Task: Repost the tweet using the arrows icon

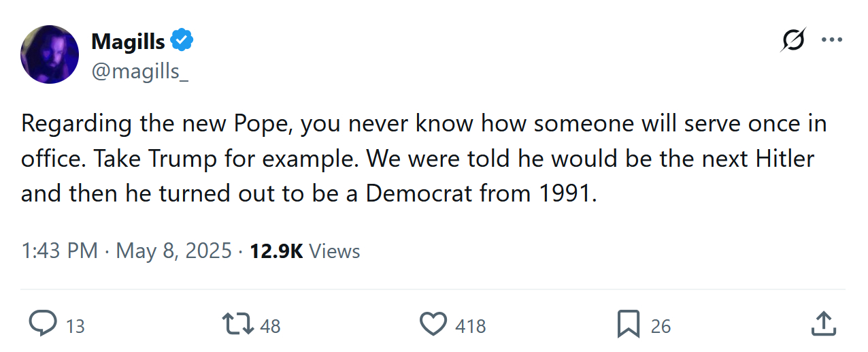Action: click(x=237, y=324)
